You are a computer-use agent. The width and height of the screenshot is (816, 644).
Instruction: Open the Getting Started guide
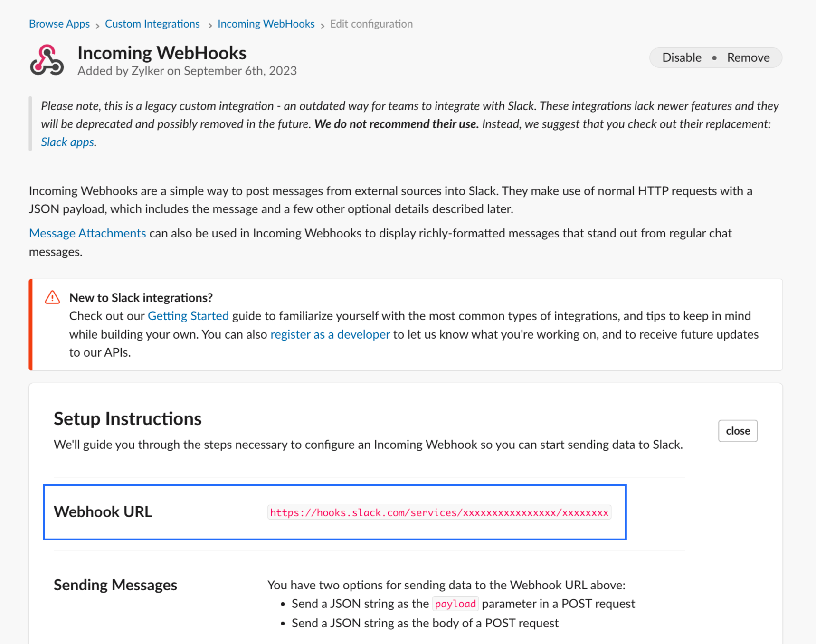[188, 315]
